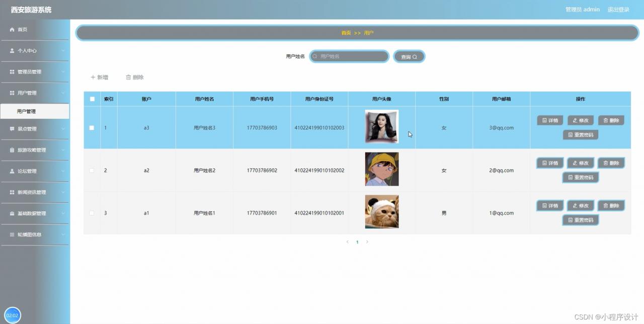Click the grid icon beside 管理员管理
644x324 pixels.
[x=12, y=72]
